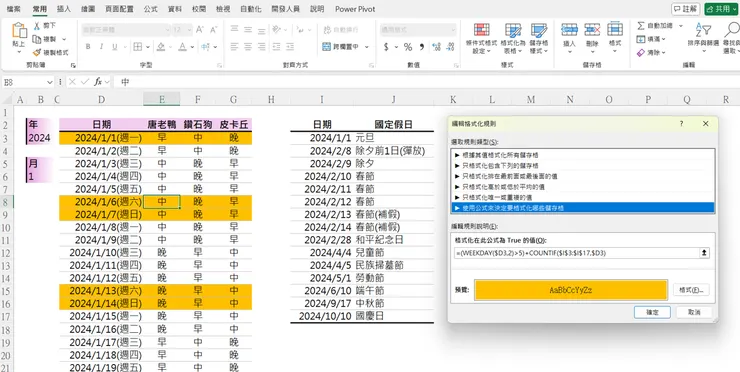The width and height of the screenshot is (740, 372).
Task: Switch to the Formulas (公式) tab
Action: 151,9
